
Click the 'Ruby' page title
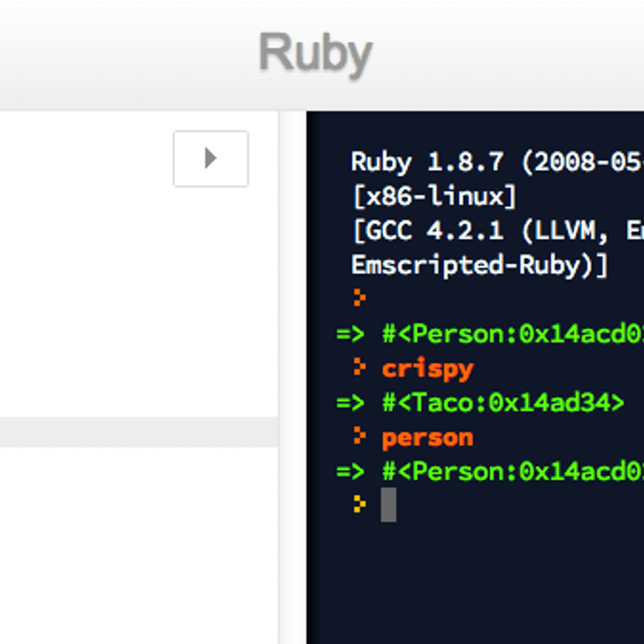click(314, 52)
